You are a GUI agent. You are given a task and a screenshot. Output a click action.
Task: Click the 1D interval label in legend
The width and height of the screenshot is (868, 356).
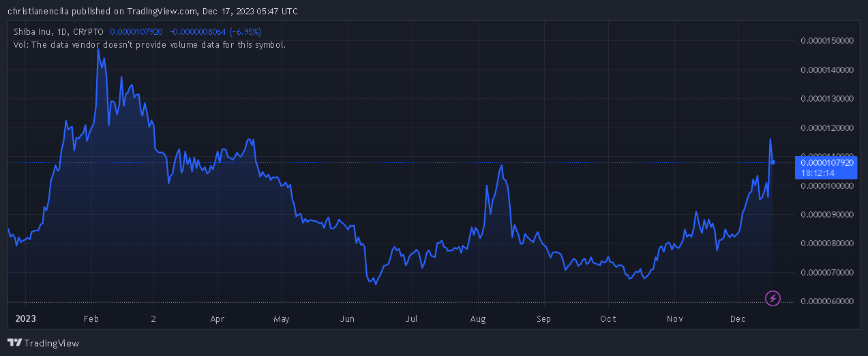click(x=63, y=32)
